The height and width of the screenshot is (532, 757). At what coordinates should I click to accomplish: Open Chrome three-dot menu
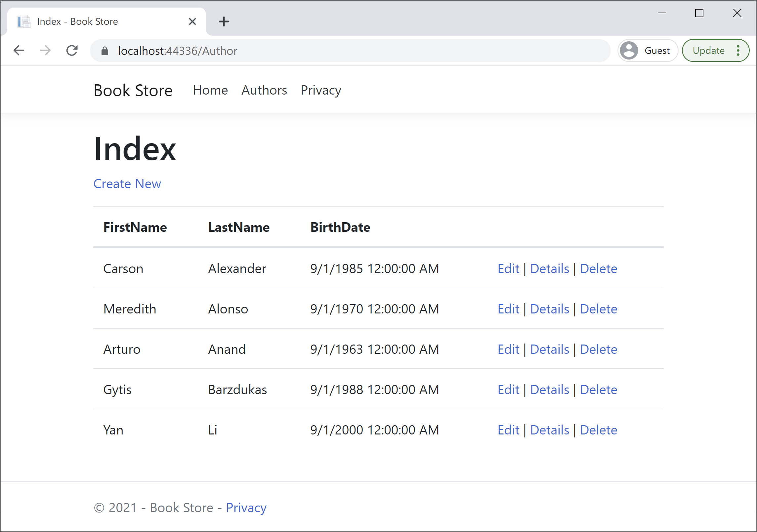tap(738, 51)
